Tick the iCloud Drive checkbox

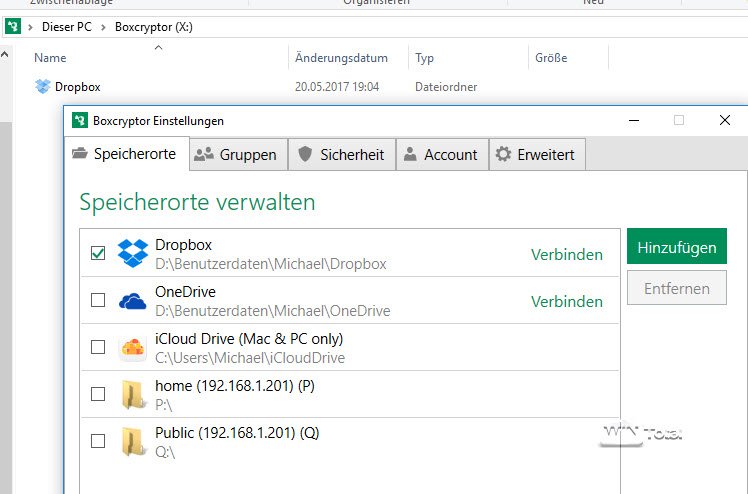point(98,347)
